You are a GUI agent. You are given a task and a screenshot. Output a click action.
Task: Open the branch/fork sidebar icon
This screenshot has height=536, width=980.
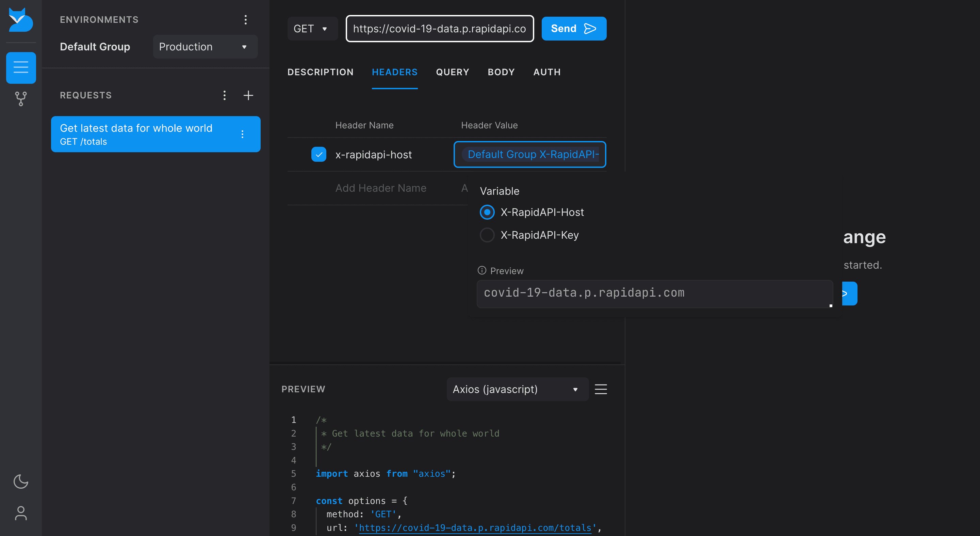tap(21, 99)
